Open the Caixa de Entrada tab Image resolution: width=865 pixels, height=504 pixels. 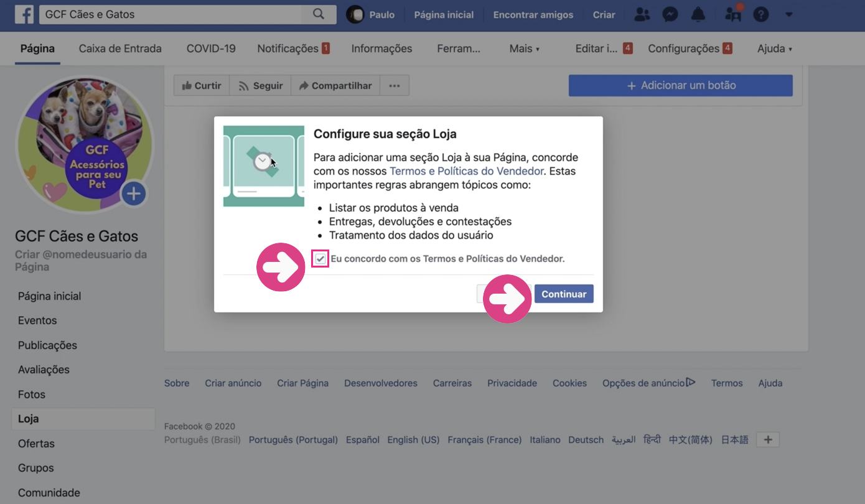pyautogui.click(x=120, y=49)
